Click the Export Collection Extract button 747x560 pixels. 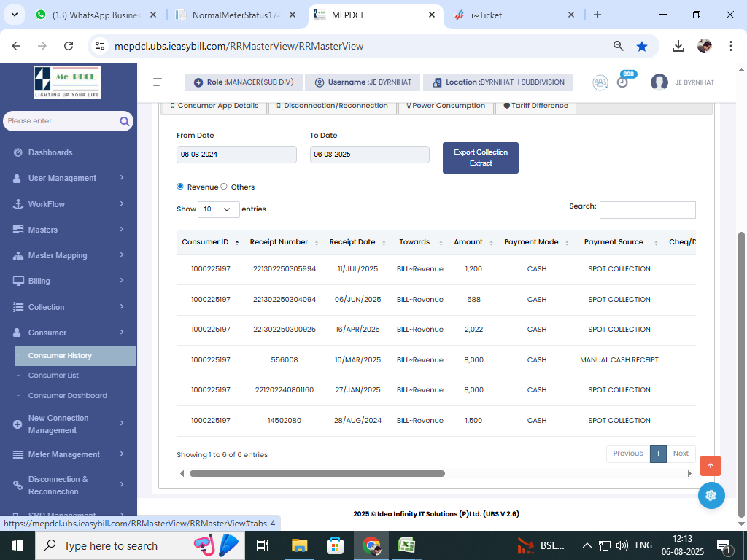[x=480, y=157]
